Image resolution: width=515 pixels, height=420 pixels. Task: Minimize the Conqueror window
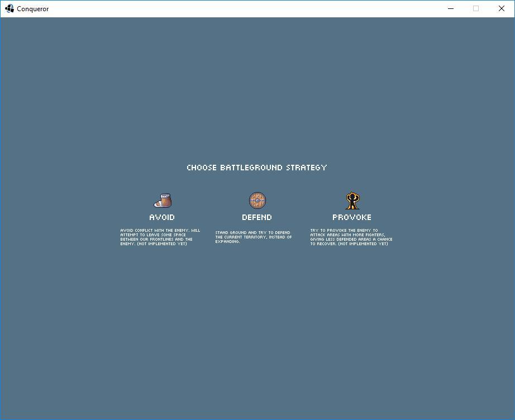451,8
